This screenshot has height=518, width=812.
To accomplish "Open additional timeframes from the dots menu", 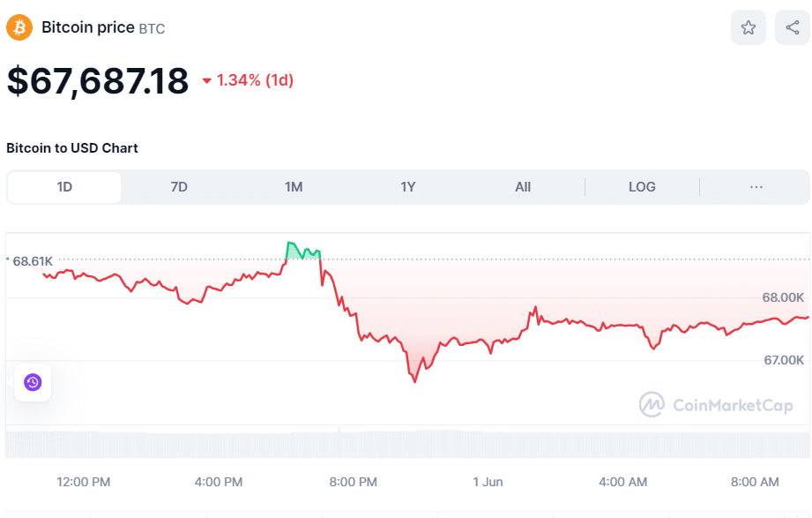I will point(755,186).
